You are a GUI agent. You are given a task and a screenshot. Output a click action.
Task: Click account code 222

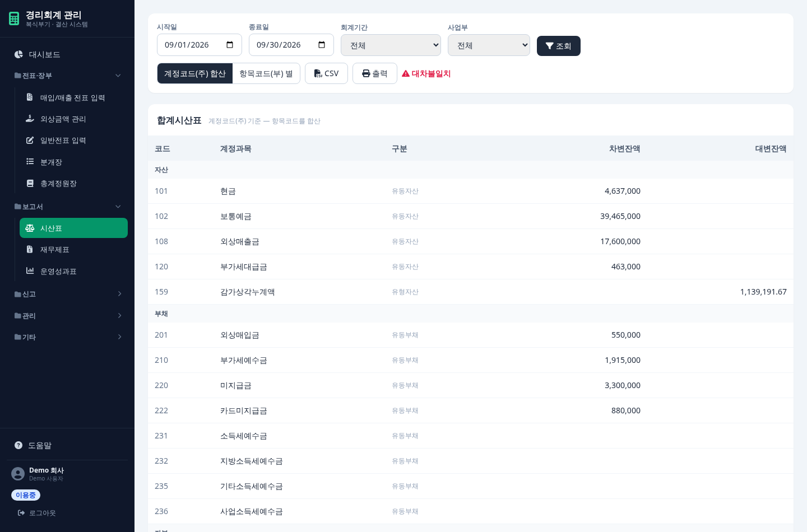[161, 410]
